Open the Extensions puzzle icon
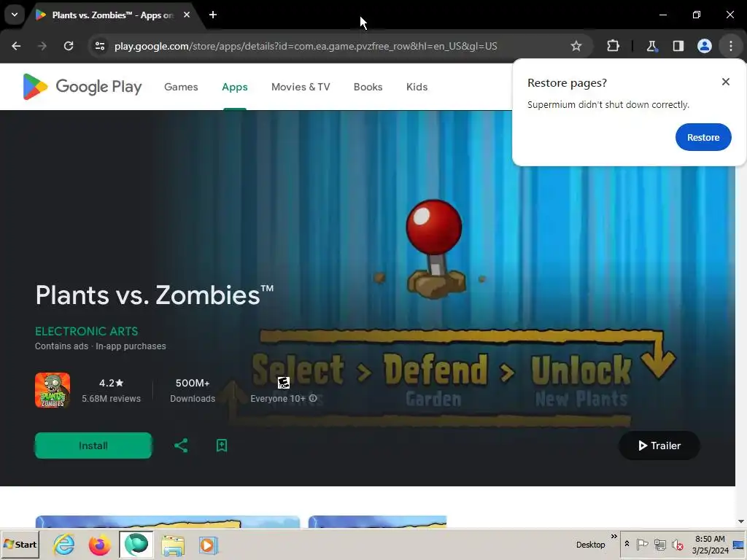The height and width of the screenshot is (560, 747). point(613,46)
